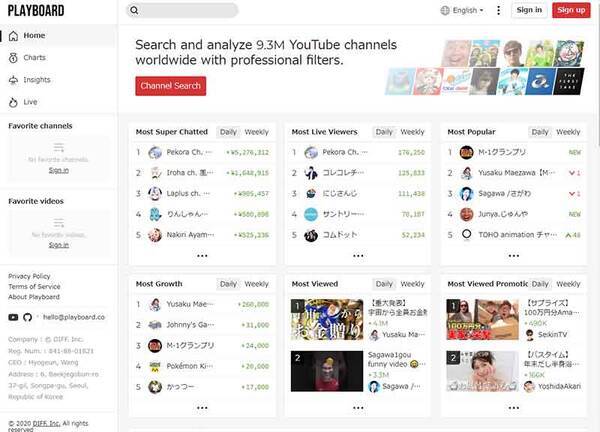The image size is (600, 432).
Task: Click the Channel Search button
Action: (x=171, y=86)
